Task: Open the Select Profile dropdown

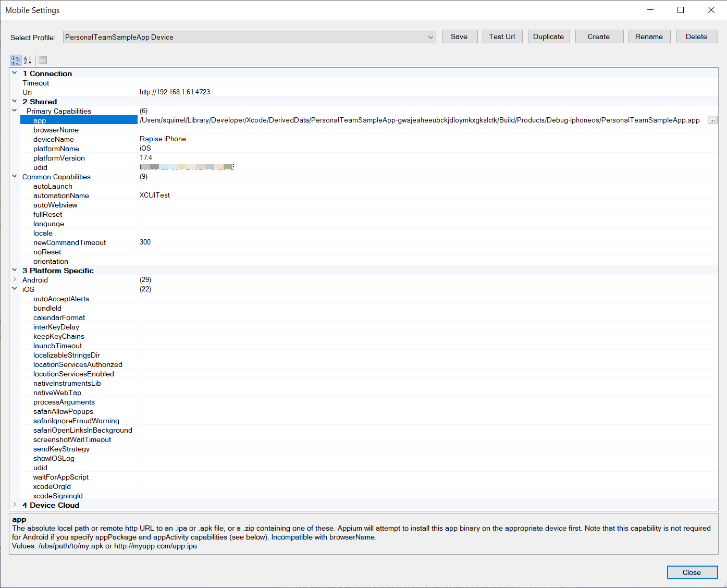Action: pos(430,37)
